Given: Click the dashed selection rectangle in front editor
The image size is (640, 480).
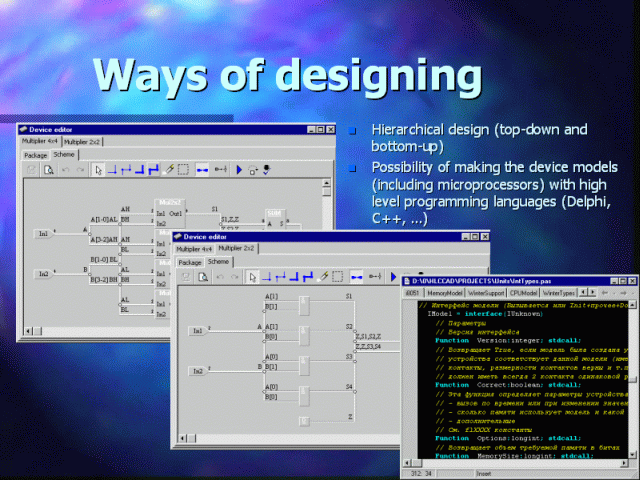Looking at the screenshot, I should click(338, 277).
